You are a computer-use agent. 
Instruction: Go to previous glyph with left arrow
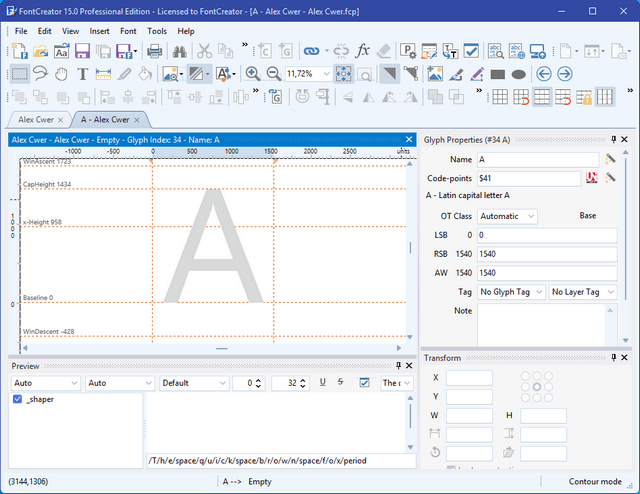coord(544,73)
